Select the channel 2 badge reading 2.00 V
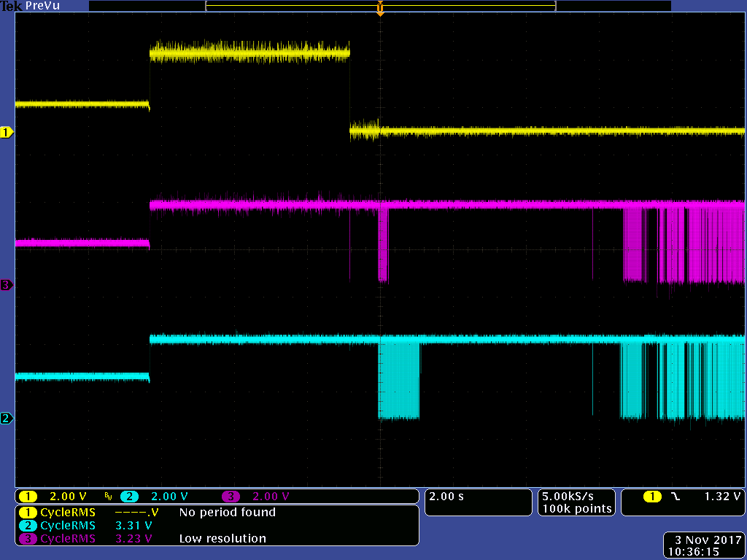 154,496
